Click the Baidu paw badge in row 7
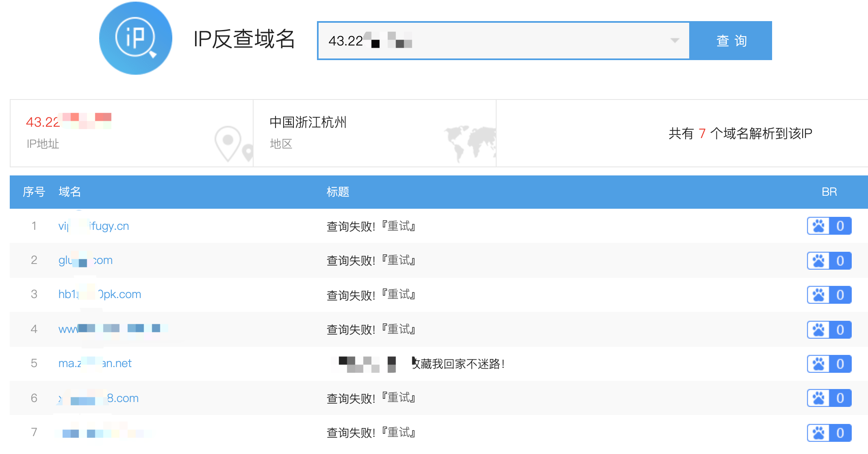Image resolution: width=868 pixels, height=454 pixels. pos(829,433)
